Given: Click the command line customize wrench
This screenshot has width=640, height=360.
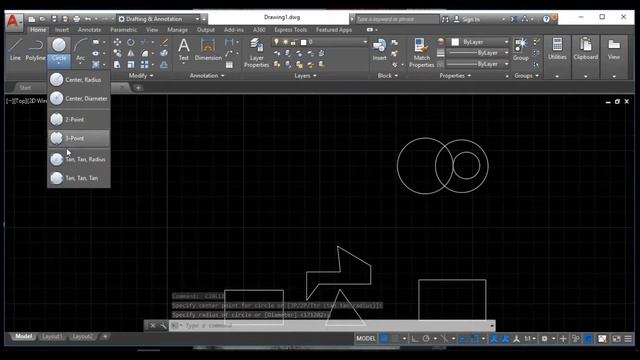Looking at the screenshot, I should click(x=163, y=325).
